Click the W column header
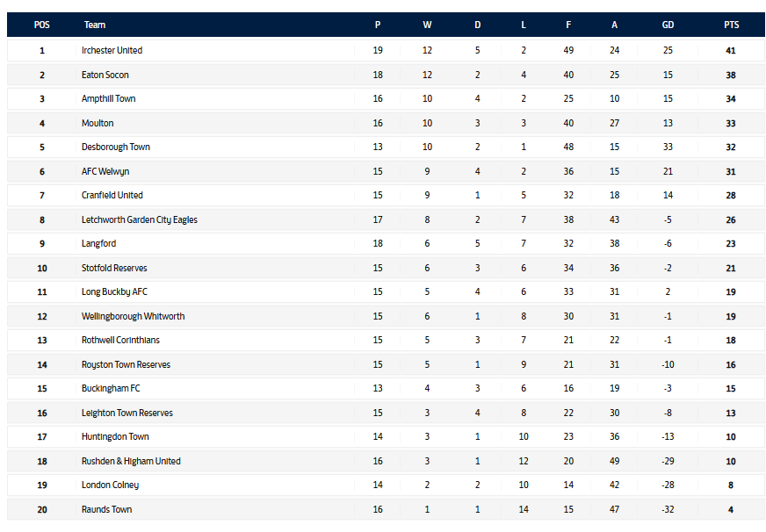Viewport: 766px width, 532px height. tap(428, 25)
